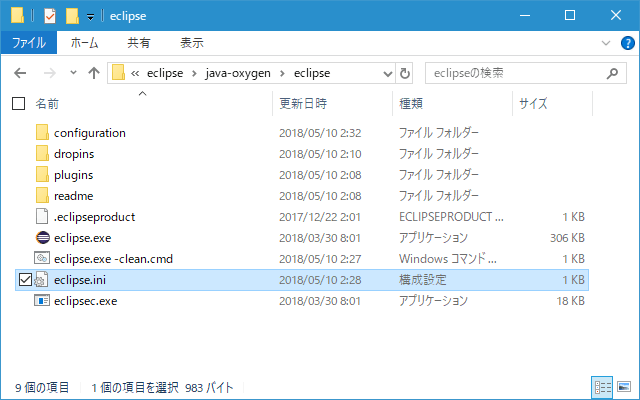Go forward with the right arrow
640x400 pixels.
50,73
